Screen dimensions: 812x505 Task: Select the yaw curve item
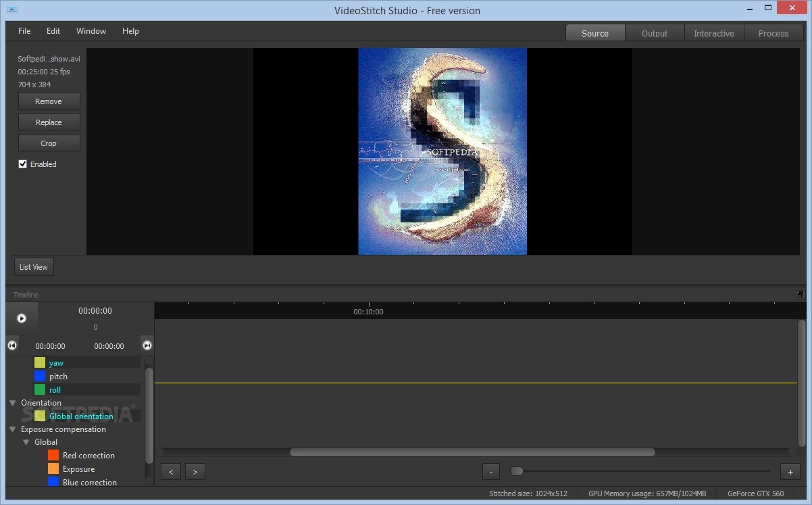56,363
